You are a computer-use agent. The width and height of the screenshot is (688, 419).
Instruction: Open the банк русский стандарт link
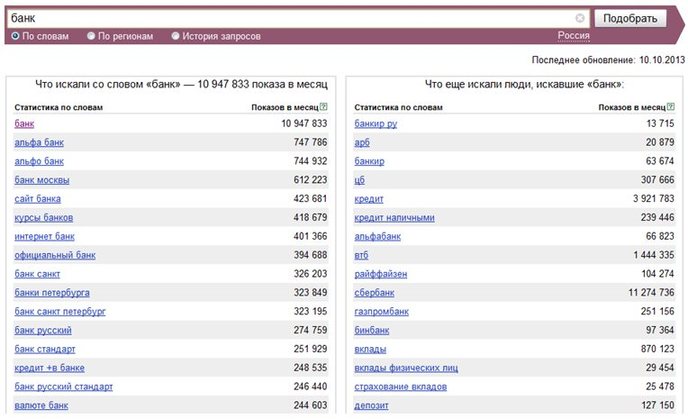pos(64,387)
